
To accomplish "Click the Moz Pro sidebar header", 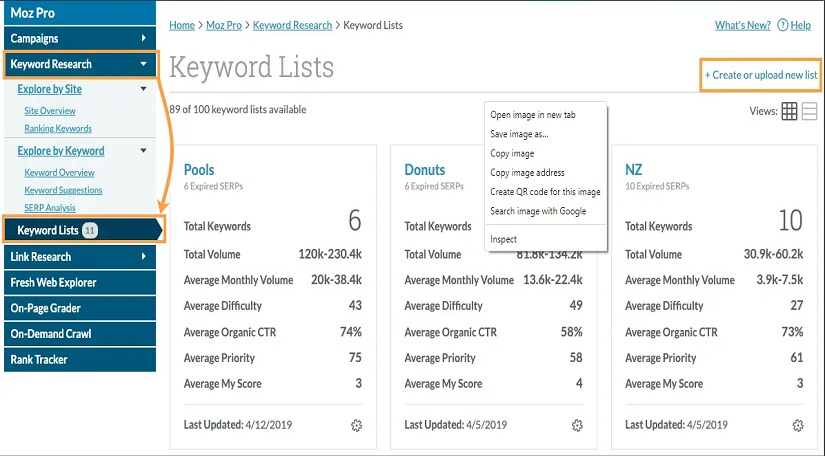I will [x=80, y=13].
